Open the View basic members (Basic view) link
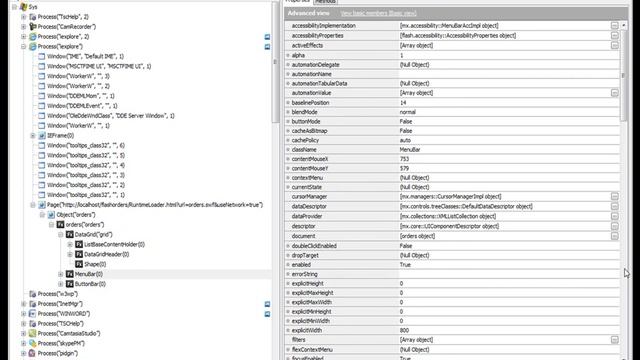640x360 pixels. [378, 13]
